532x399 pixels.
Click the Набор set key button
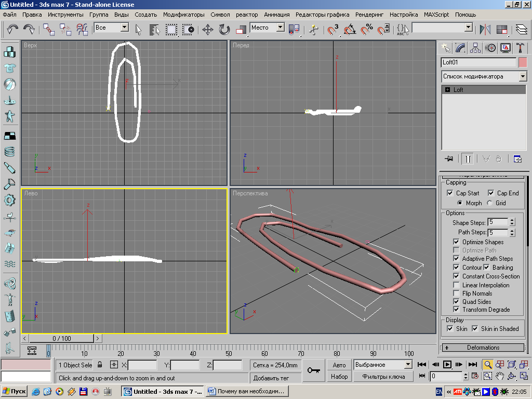pos(339,376)
